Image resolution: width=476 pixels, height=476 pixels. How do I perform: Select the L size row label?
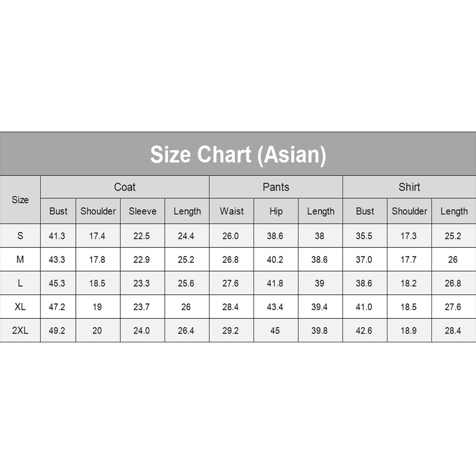20,283
